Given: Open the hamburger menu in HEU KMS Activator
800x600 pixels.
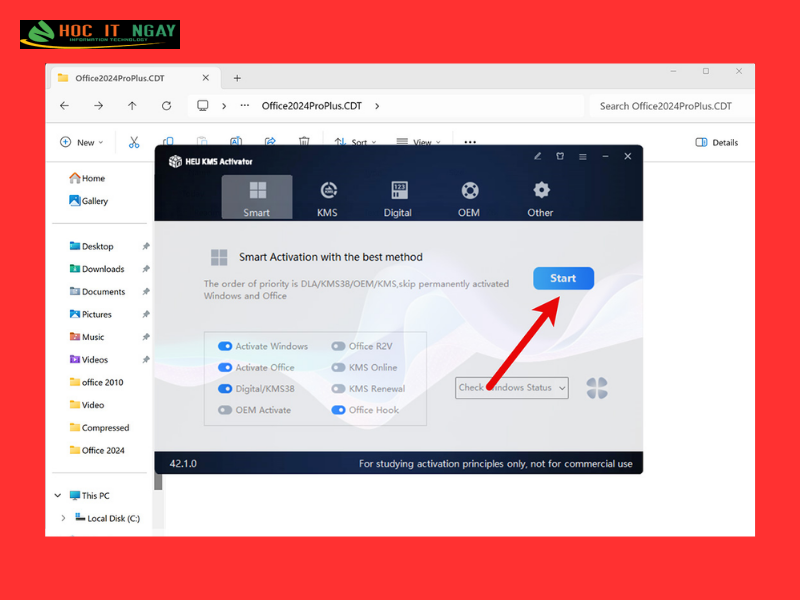Looking at the screenshot, I should [x=583, y=157].
